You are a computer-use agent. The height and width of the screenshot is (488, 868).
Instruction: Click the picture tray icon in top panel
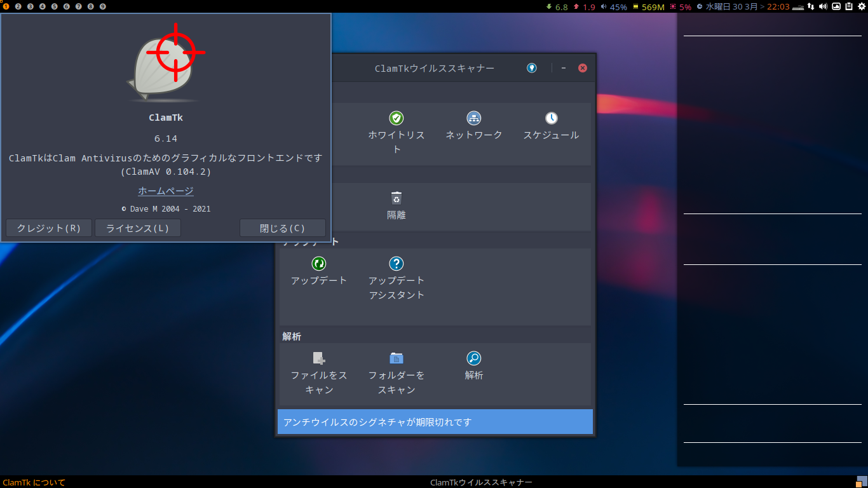click(x=836, y=6)
